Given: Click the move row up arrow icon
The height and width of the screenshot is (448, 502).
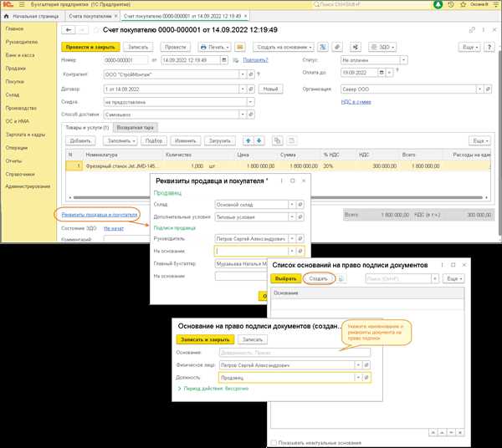Looking at the screenshot, I should tap(246, 141).
